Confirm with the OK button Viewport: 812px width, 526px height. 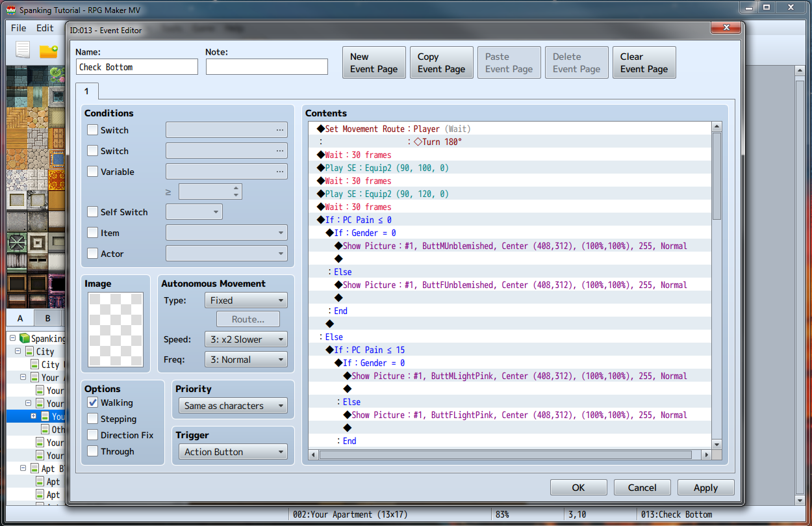pos(579,488)
